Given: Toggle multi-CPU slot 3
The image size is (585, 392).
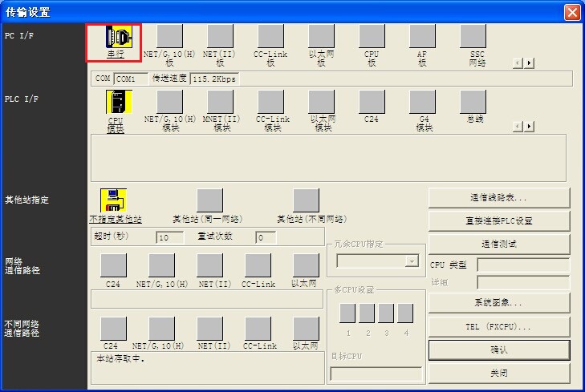Looking at the screenshot, I should [x=386, y=313].
